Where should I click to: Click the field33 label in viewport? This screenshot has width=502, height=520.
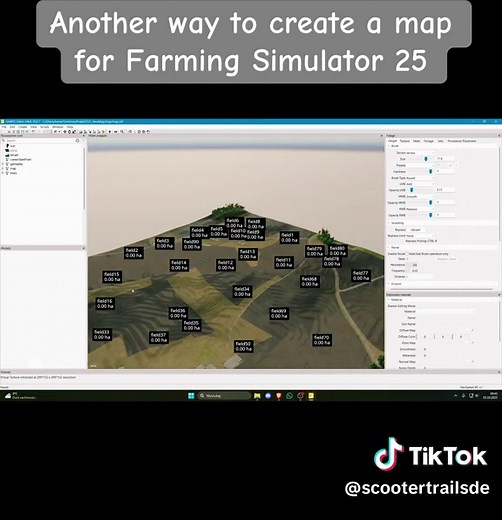[102, 334]
